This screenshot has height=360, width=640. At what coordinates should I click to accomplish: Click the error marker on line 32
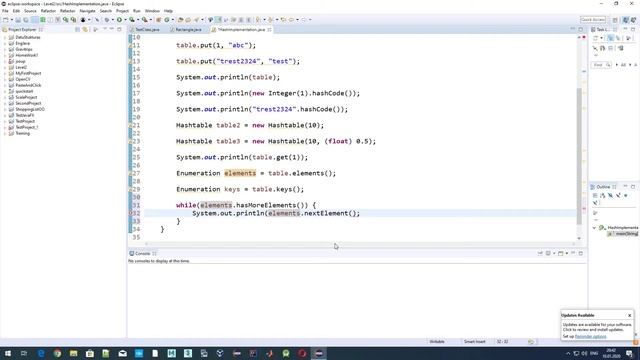point(131,213)
